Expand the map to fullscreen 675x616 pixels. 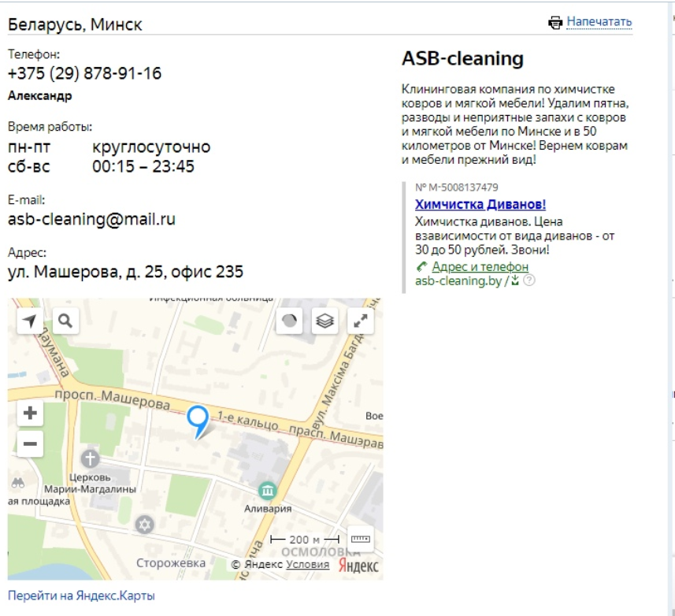pos(361,321)
